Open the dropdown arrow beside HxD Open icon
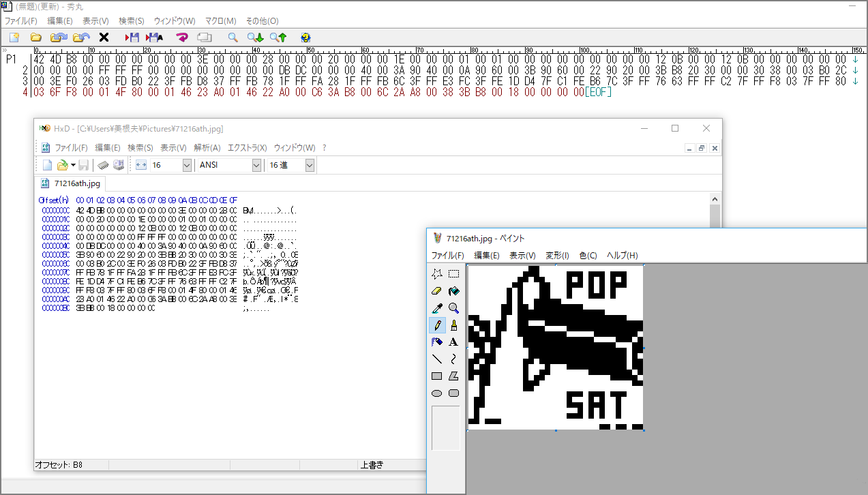868x495 pixels. [72, 165]
